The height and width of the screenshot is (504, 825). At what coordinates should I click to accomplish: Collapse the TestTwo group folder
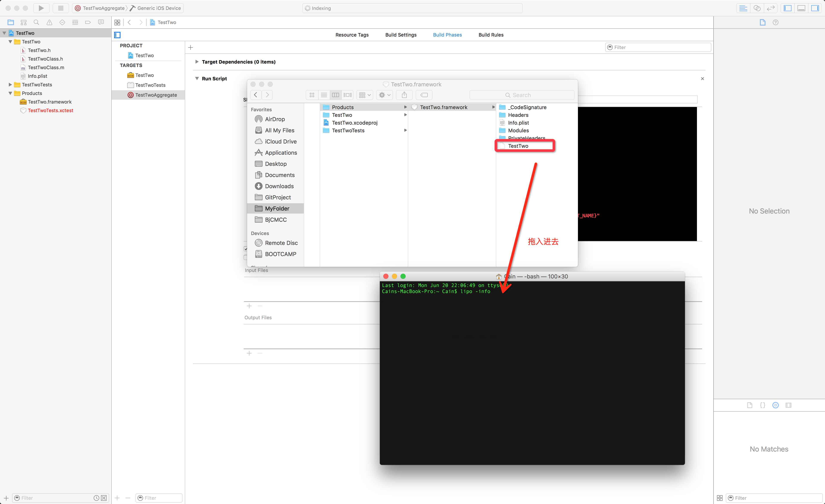(x=10, y=41)
